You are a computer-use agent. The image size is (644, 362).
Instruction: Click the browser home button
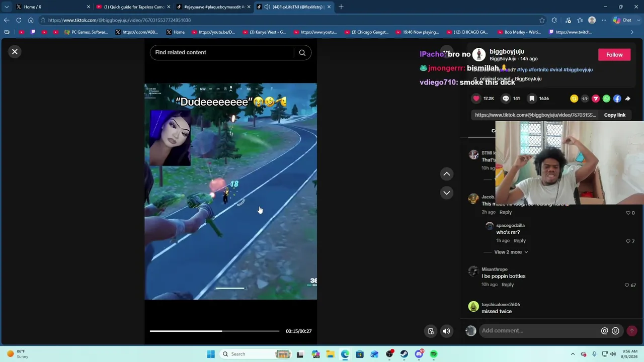pyautogui.click(x=31, y=20)
